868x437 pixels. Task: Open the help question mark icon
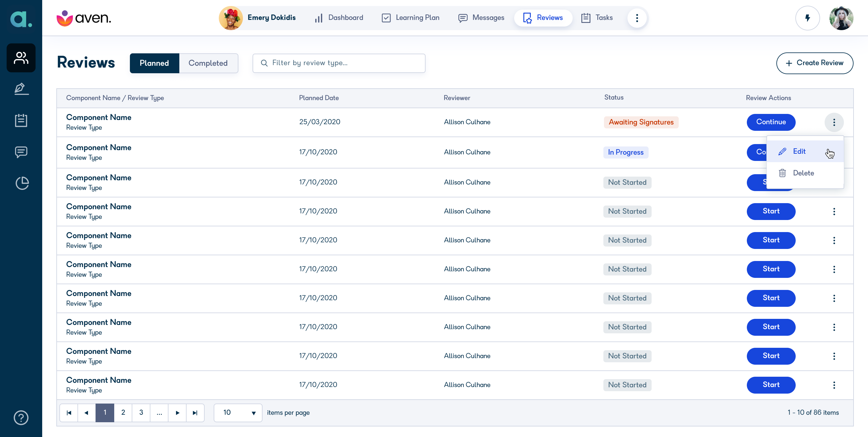pos(21,417)
